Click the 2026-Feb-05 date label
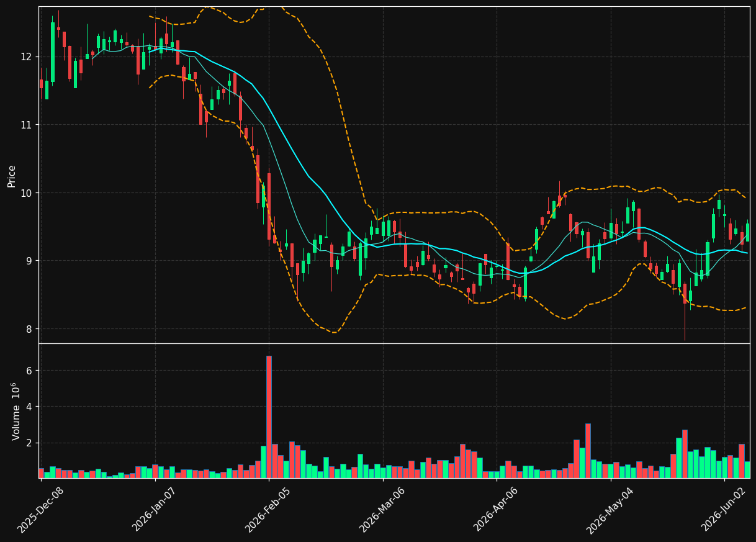Screen dimensions: 756x542 point(268,510)
